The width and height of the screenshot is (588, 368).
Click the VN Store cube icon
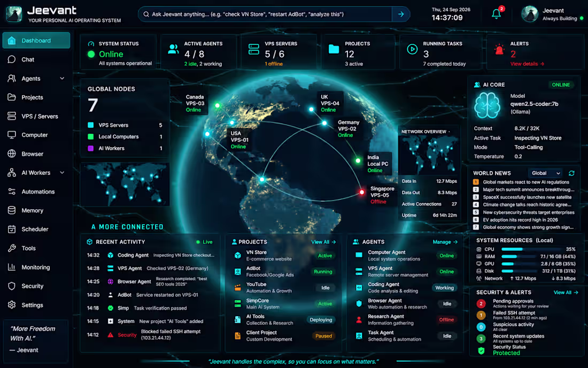(x=238, y=256)
